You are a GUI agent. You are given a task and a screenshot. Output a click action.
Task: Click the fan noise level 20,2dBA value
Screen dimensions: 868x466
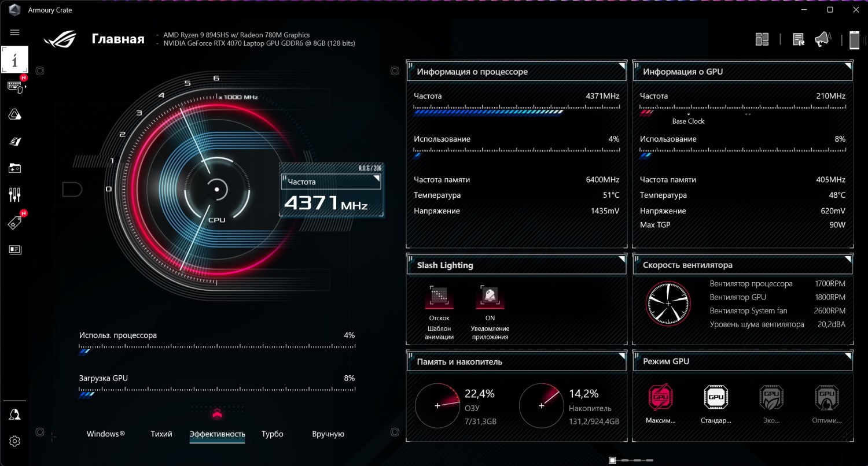click(x=832, y=324)
